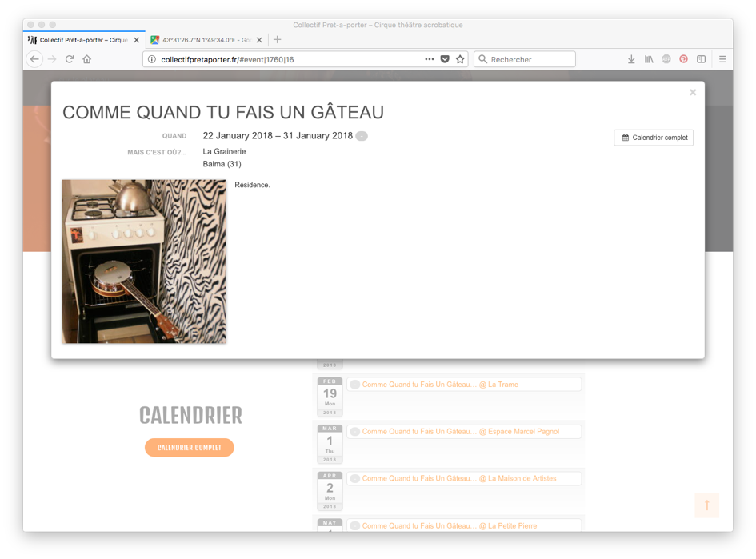Switch to the 43°31'26.7"N Maps tab
756x559 pixels.
click(x=206, y=40)
